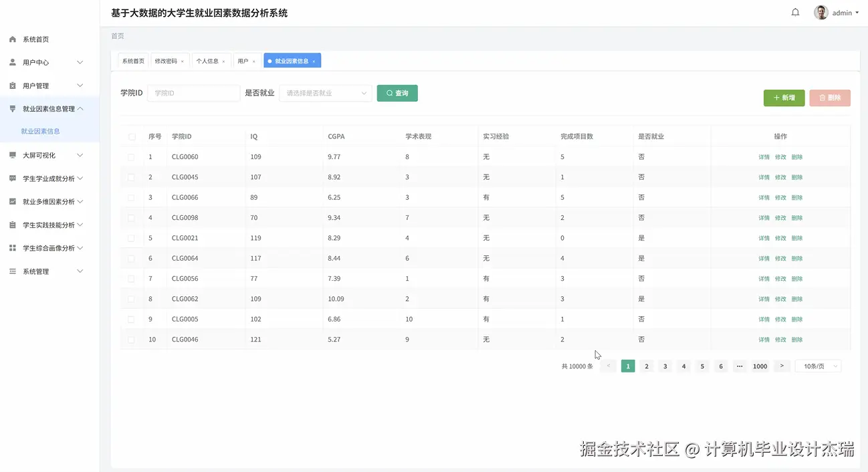Image resolution: width=868 pixels, height=472 pixels.
Task: Click 修改 for row CLG0045
Action: pyautogui.click(x=780, y=177)
